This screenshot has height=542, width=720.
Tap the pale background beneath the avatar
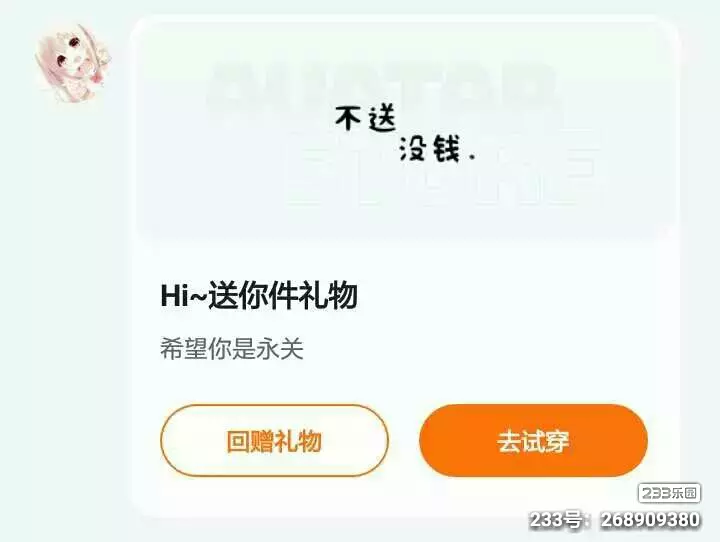(72, 276)
